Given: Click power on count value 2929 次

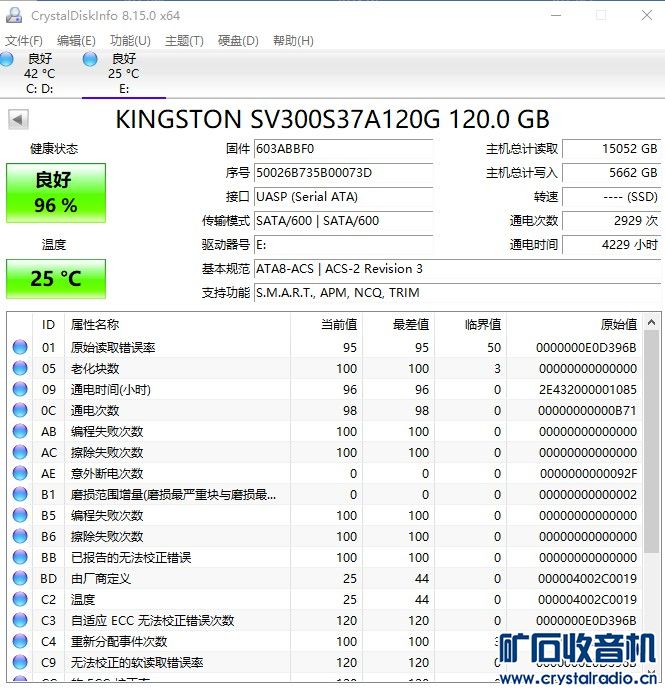Looking at the screenshot, I should pos(612,221).
